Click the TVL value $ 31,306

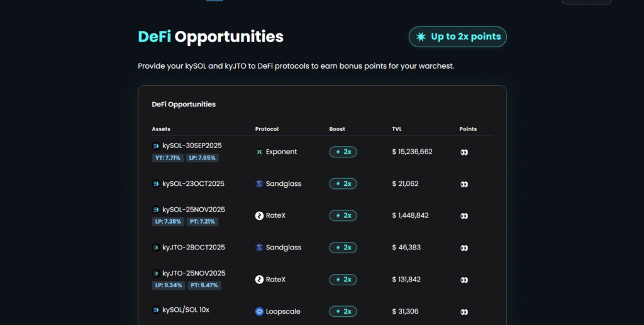pyautogui.click(x=405, y=312)
